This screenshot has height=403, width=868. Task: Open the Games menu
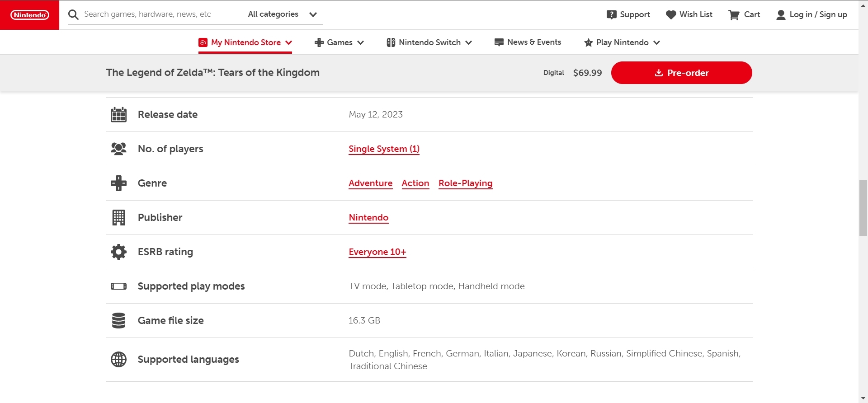tap(339, 42)
